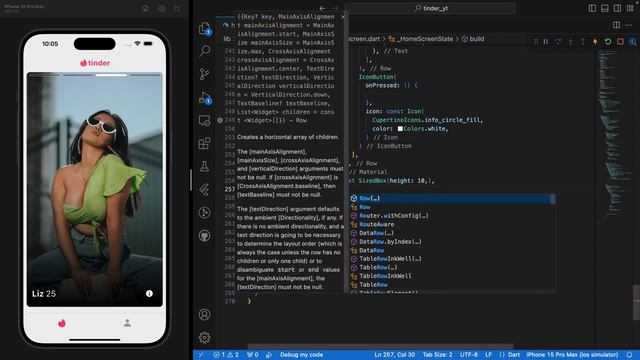Click Ln 257, Col 30 status item
Viewport: 640px width, 360px height.
click(395, 355)
